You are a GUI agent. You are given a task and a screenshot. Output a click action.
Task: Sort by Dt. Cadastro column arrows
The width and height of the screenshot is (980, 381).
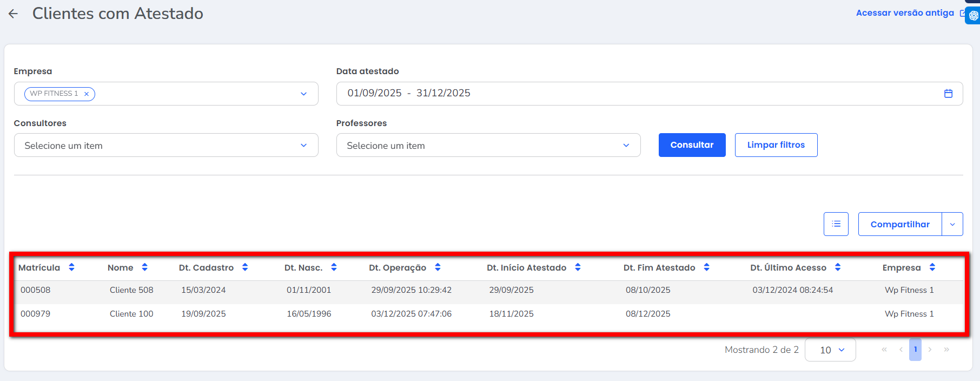pyautogui.click(x=245, y=267)
